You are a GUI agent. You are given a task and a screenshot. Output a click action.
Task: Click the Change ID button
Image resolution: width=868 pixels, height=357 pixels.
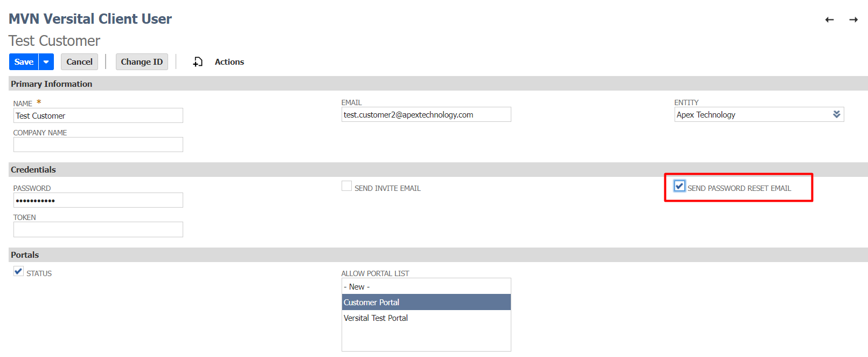tap(142, 62)
